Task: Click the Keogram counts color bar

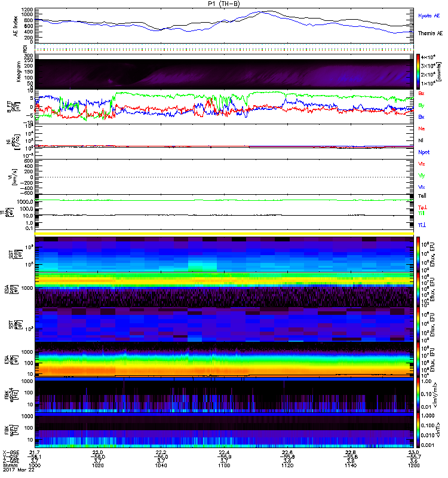Action: tap(418, 72)
